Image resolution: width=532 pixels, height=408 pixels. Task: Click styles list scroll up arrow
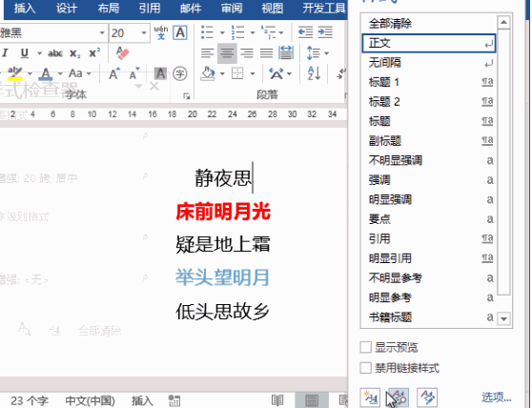coord(503,22)
